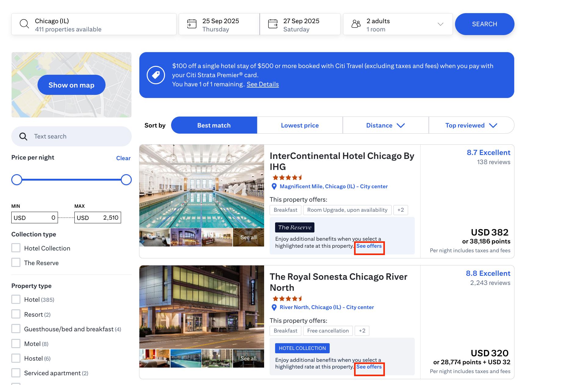Check the Motel (8) filter
Viewport: 588px width, 385px height.
(16, 344)
